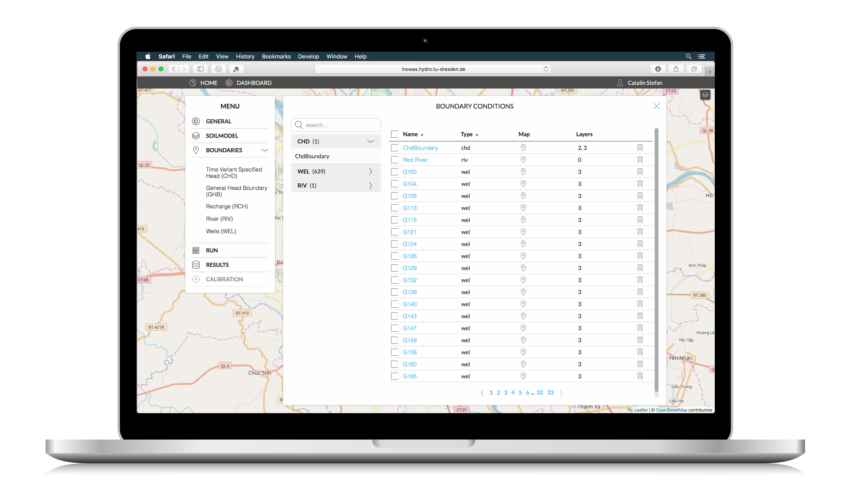Open OpenStreetMap attribution link
Viewport: 853px width, 504px height.
point(671,410)
